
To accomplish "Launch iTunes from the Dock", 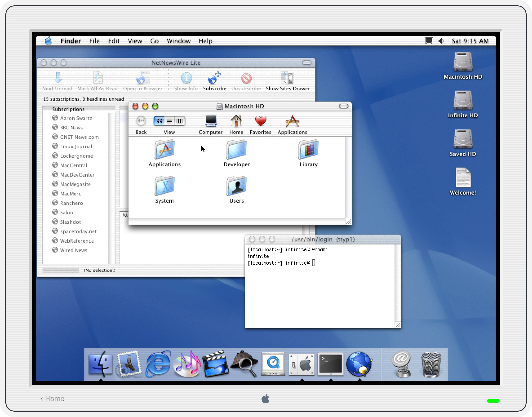I will [187, 364].
